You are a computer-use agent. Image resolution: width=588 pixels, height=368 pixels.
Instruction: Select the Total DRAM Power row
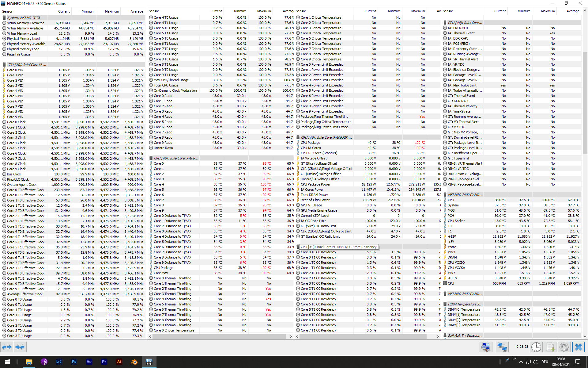[x=367, y=195]
